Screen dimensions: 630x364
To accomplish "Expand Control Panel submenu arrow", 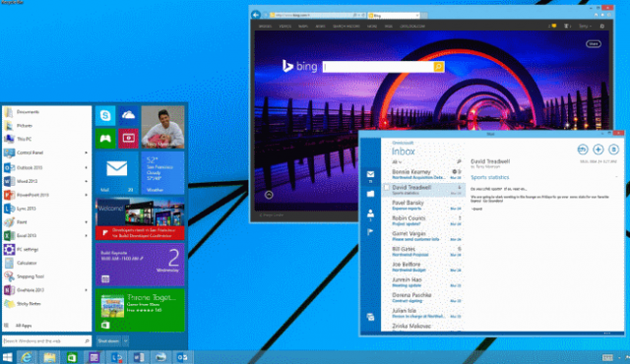I will coord(86,152).
